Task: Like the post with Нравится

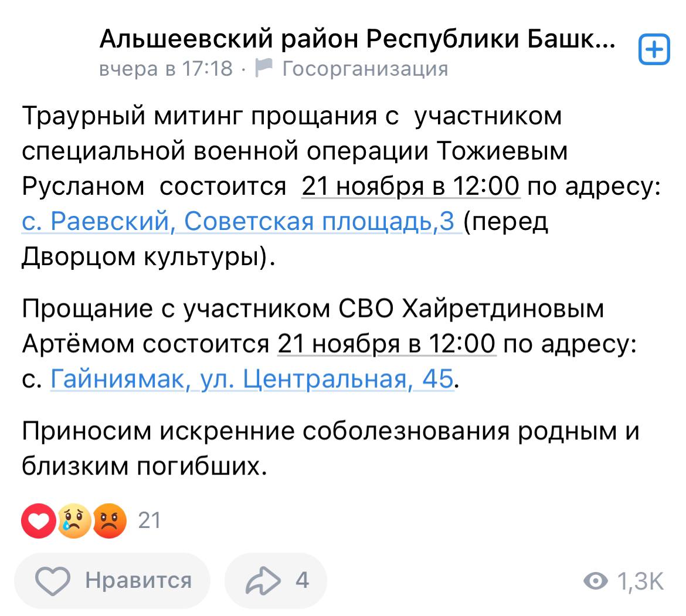Action: (x=113, y=581)
